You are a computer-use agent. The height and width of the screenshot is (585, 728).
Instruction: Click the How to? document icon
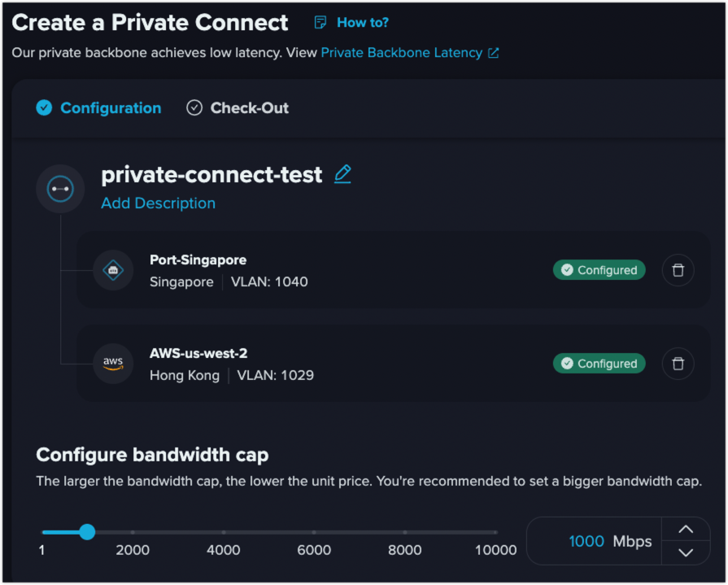[320, 22]
